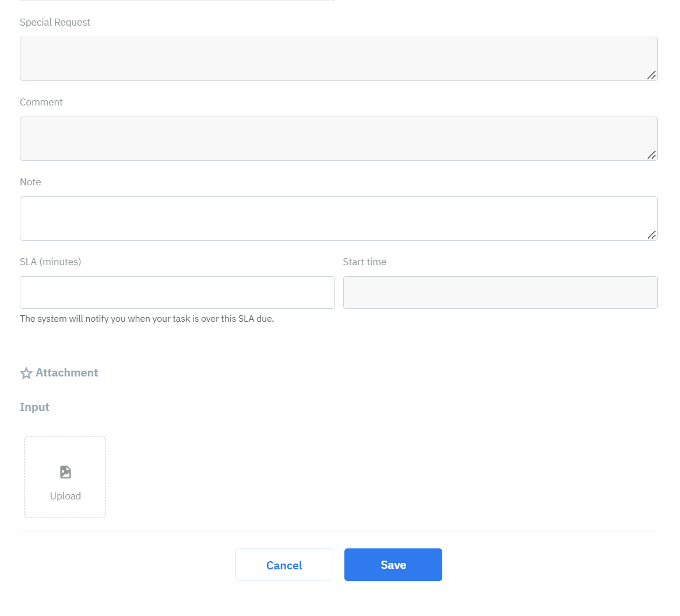The width and height of the screenshot is (680, 616).
Task: Focus the Special Request text area
Action: [x=338, y=59]
